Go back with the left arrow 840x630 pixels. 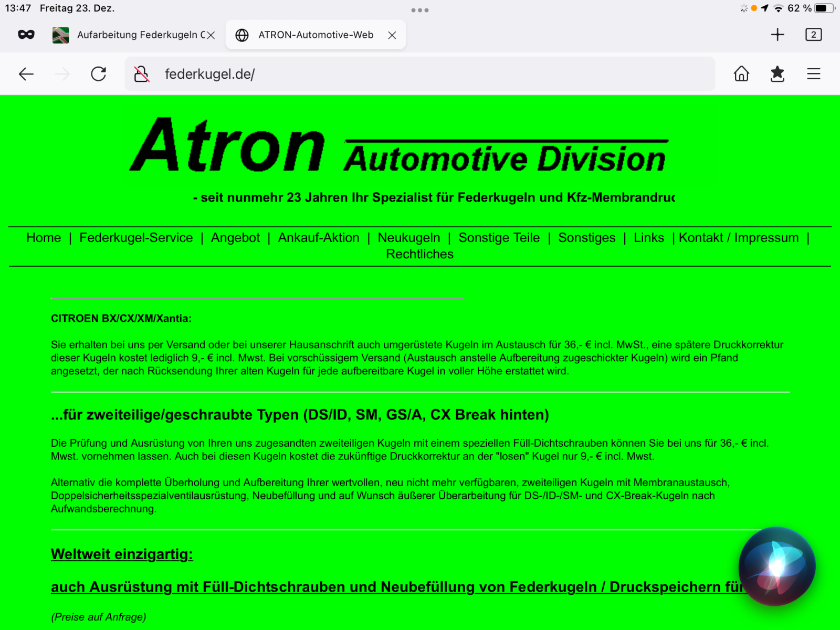click(26, 74)
